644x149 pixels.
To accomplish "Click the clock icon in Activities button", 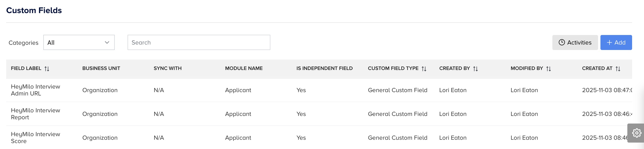I will (561, 43).
